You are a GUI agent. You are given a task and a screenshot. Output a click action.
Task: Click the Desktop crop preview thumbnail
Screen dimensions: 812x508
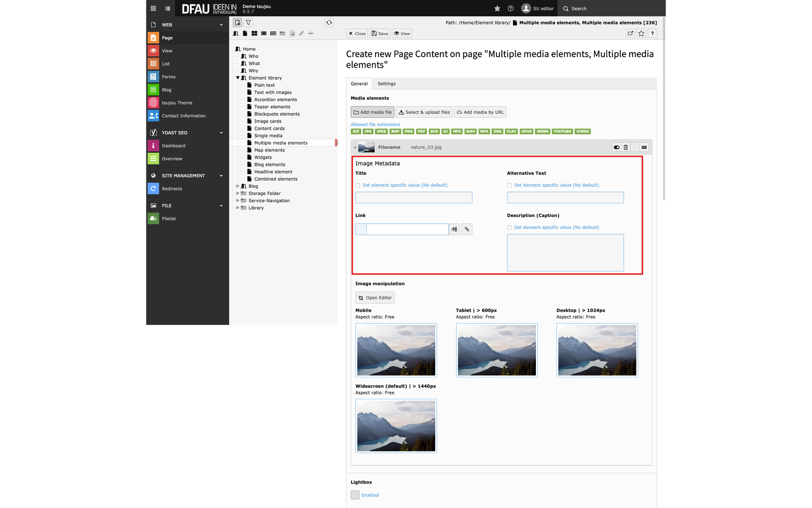597,350
